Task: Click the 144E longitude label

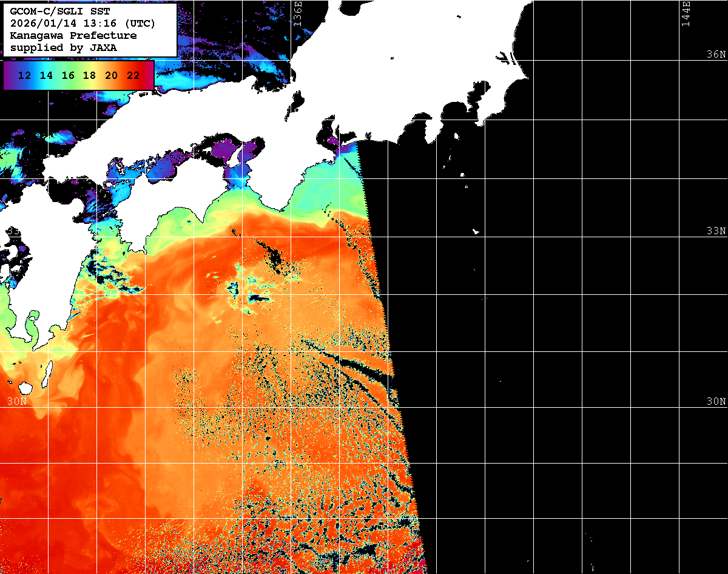Action: tap(686, 13)
